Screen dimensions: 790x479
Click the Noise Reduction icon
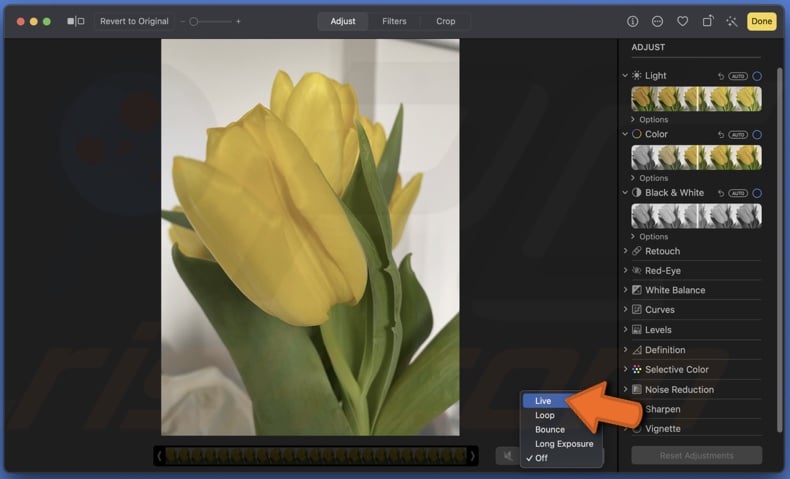[637, 389]
